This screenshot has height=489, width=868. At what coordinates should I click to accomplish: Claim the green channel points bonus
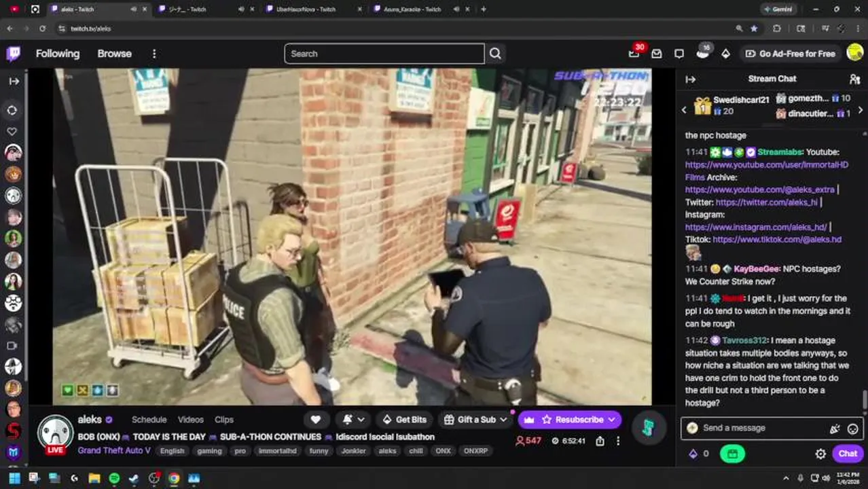pyautogui.click(x=732, y=454)
